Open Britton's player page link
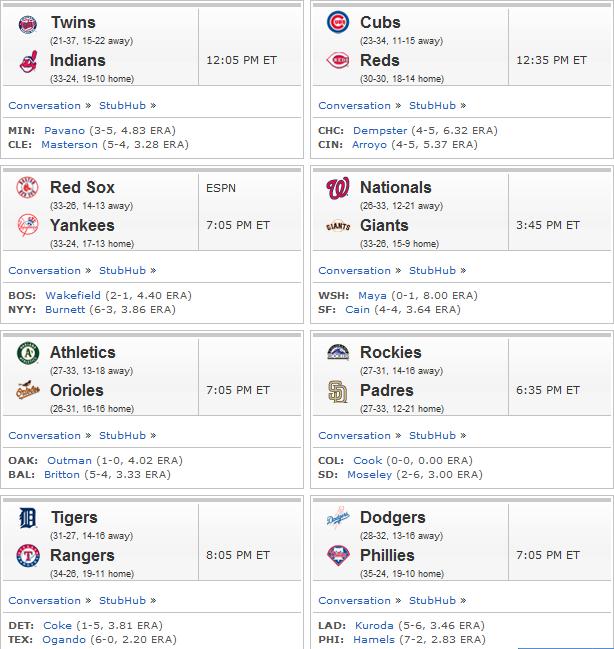The width and height of the screenshot is (614, 649). tap(62, 474)
